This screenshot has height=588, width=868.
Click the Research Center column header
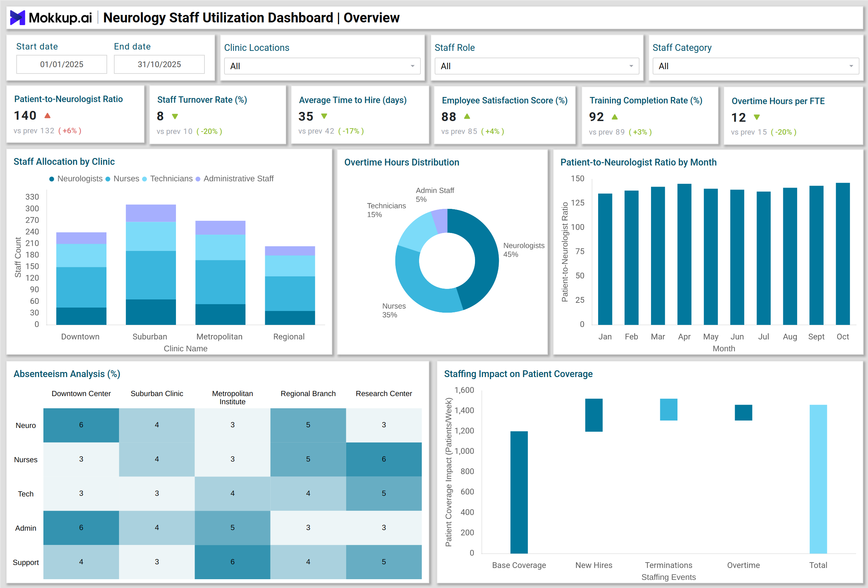383,394
